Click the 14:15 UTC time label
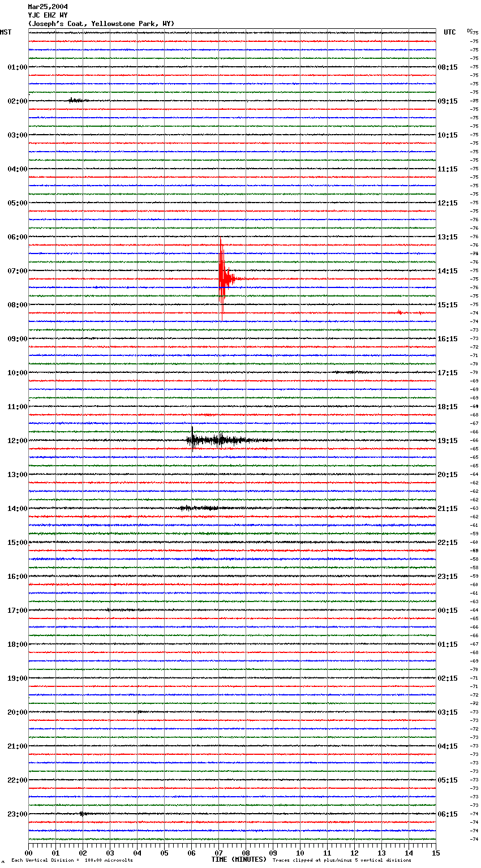481x868 pixels. coord(448,271)
